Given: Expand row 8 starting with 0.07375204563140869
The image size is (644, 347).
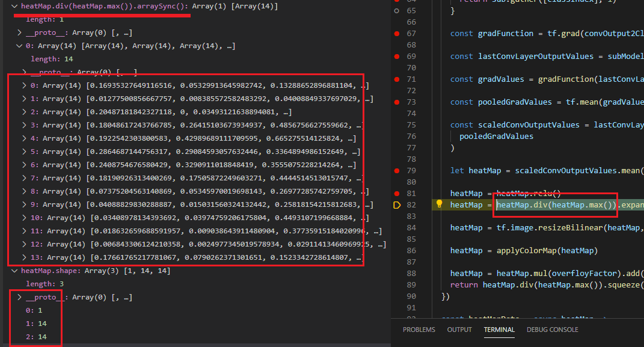Looking at the screenshot, I should (24, 191).
